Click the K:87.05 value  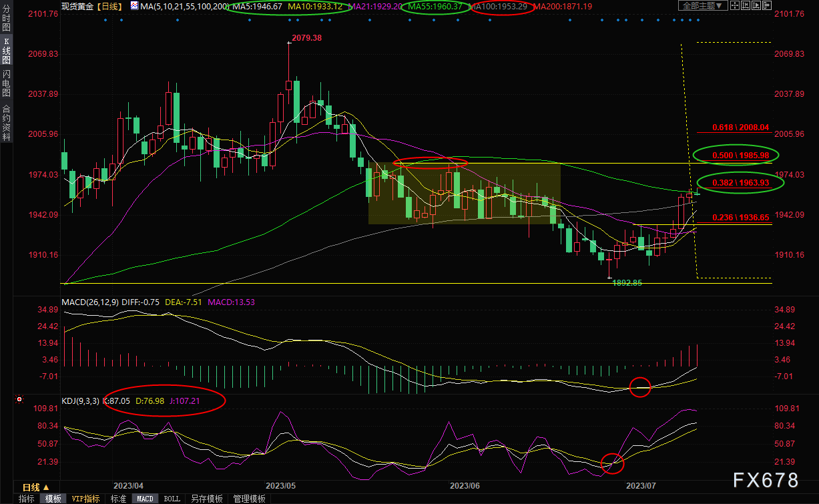116,401
